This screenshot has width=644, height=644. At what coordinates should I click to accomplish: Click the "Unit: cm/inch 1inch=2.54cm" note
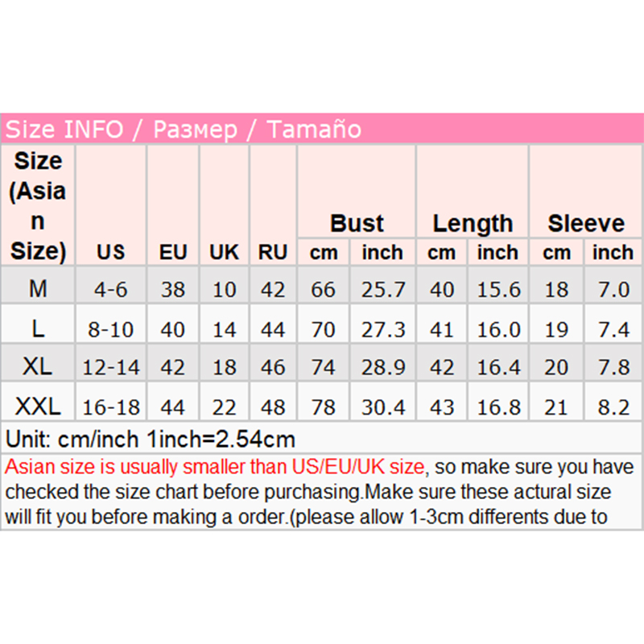tap(151, 440)
